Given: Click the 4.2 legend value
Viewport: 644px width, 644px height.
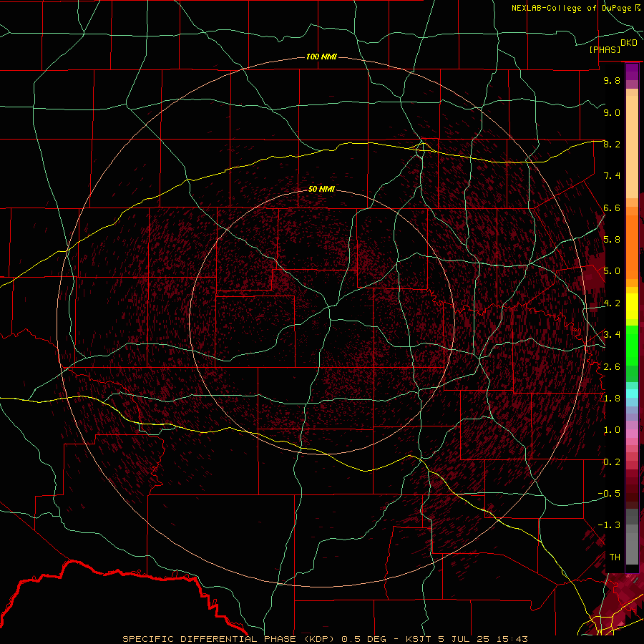Looking at the screenshot, I should point(612,303).
